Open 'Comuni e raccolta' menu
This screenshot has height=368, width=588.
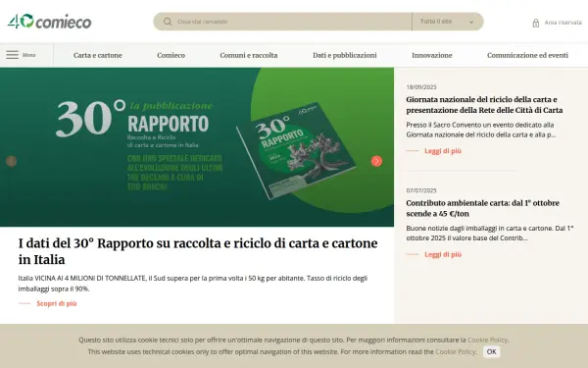[x=249, y=55]
